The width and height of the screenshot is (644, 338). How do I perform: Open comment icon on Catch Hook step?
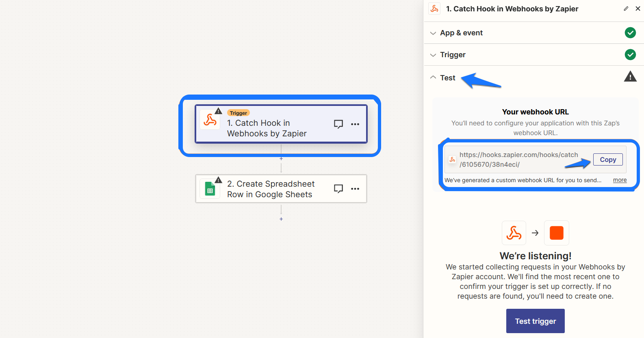tap(338, 124)
